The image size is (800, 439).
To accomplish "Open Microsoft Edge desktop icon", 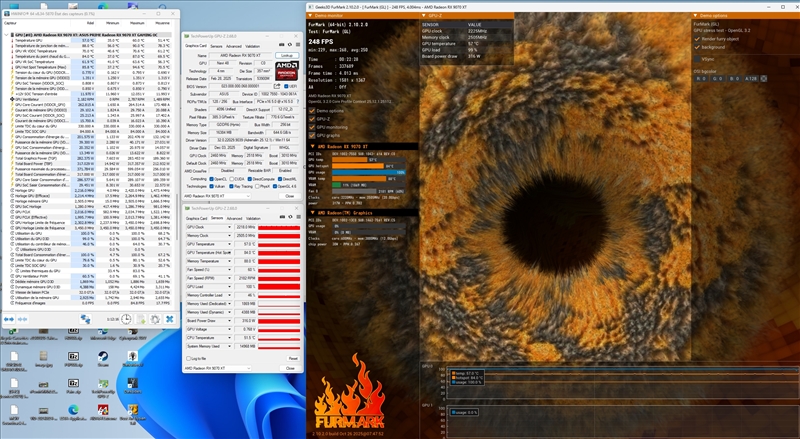I will pyautogui.click(x=73, y=409).
